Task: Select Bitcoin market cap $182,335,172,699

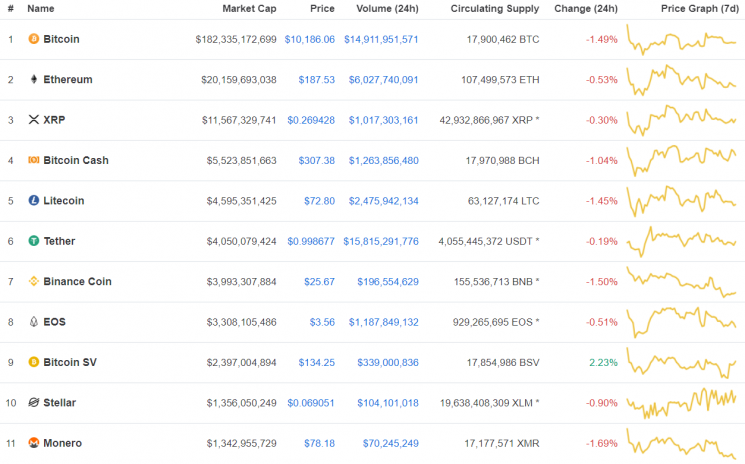Action: (x=236, y=39)
